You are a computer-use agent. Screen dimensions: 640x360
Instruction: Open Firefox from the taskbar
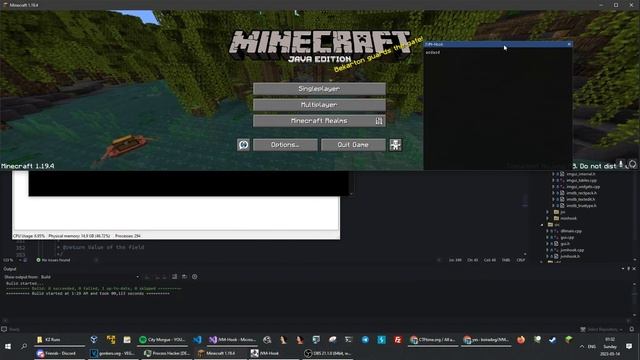point(521,340)
